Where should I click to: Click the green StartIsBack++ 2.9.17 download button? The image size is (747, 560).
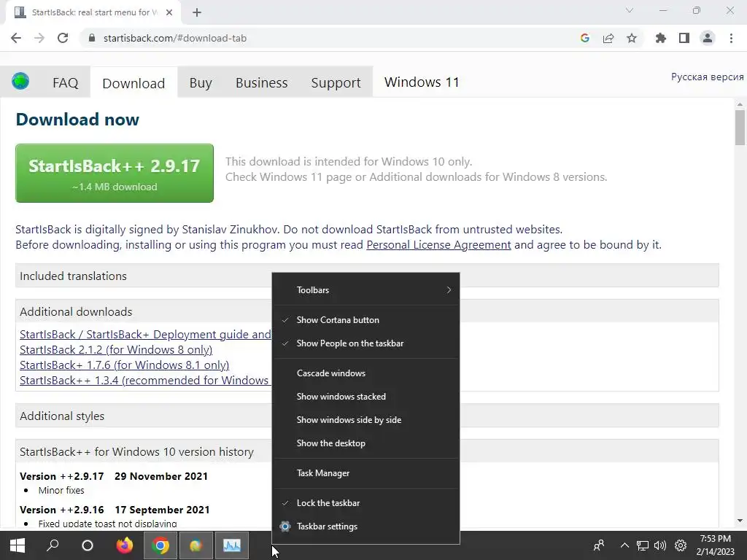tap(115, 174)
